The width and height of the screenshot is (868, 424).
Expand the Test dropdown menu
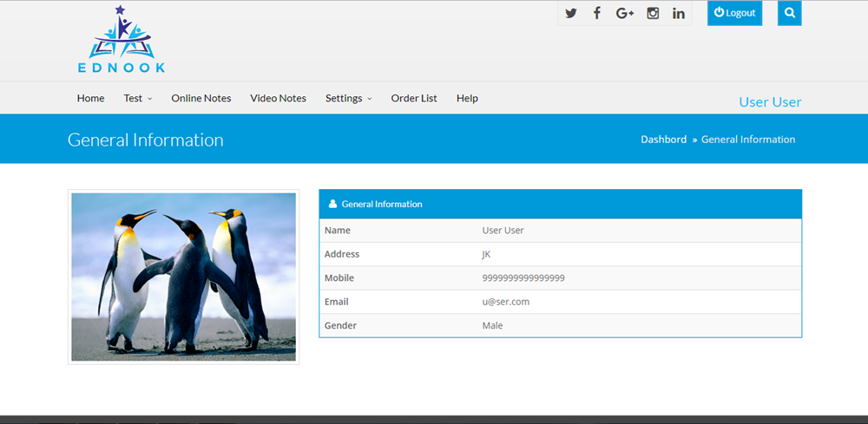[137, 98]
